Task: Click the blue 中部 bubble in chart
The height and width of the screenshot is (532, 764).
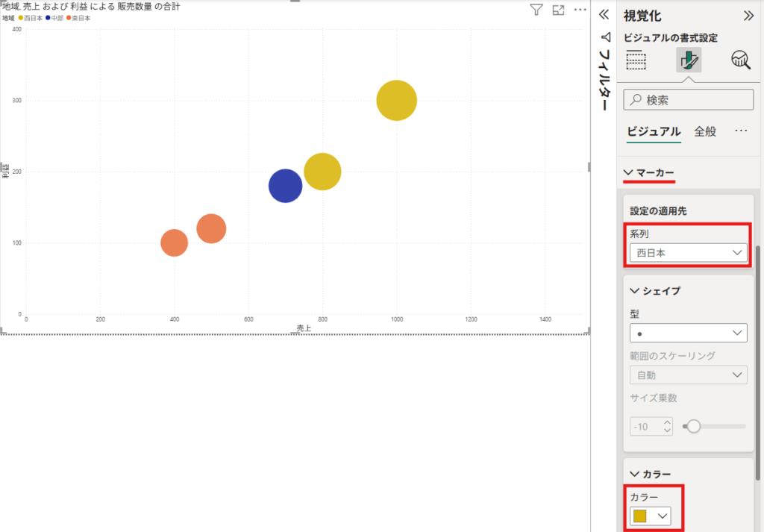Action: point(285,186)
